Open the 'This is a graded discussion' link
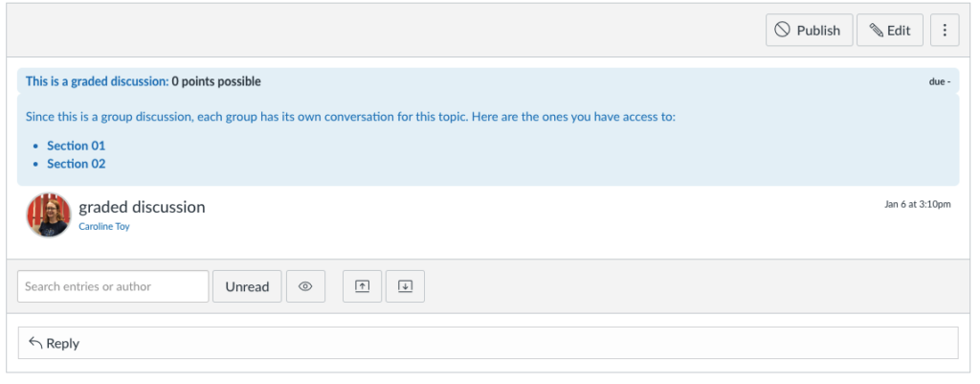The image size is (980, 384). click(x=97, y=81)
